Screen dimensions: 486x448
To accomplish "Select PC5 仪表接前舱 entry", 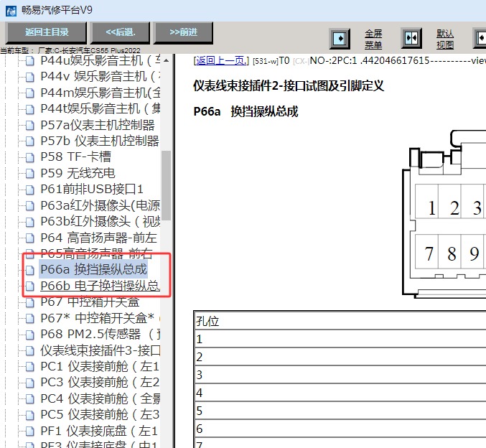I will (100, 414).
